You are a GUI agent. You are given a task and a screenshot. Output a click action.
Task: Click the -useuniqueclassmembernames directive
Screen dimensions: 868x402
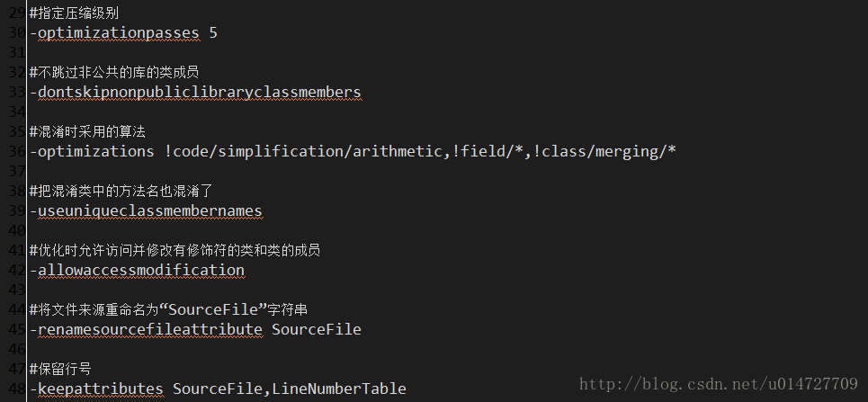coord(146,211)
